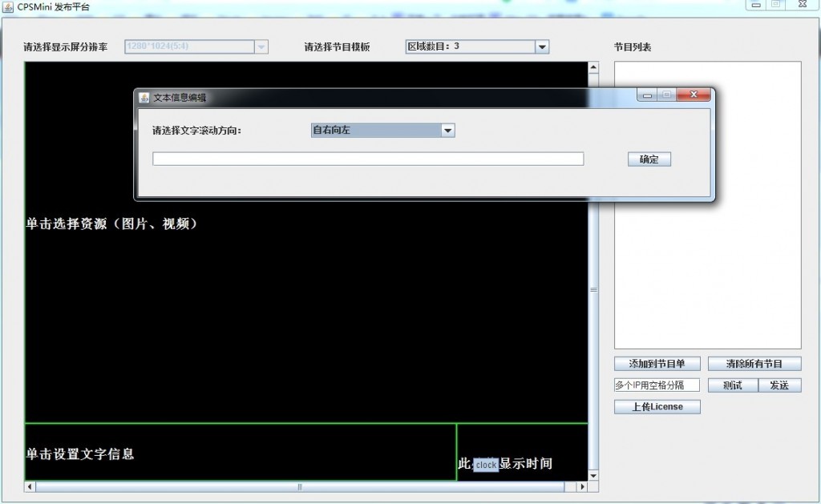Click the 文本信息编辑 dialog title bar icon
Screen dimensions: 821x504
(x=144, y=97)
